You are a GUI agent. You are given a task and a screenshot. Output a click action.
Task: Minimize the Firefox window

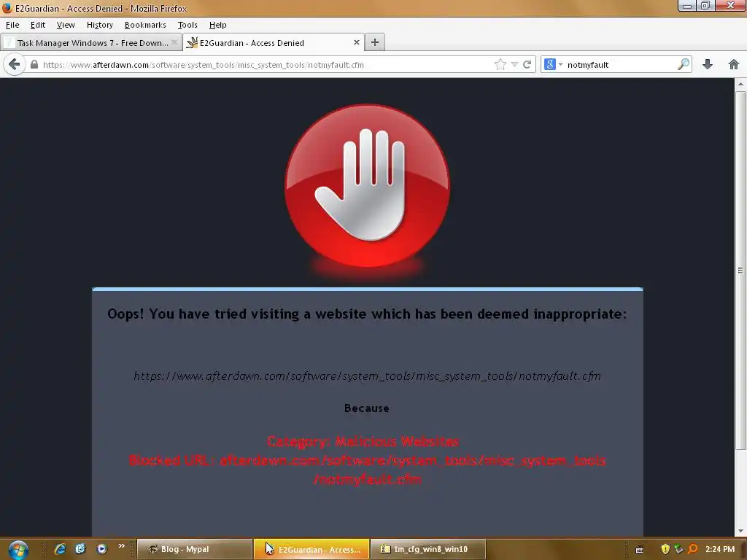687,6
